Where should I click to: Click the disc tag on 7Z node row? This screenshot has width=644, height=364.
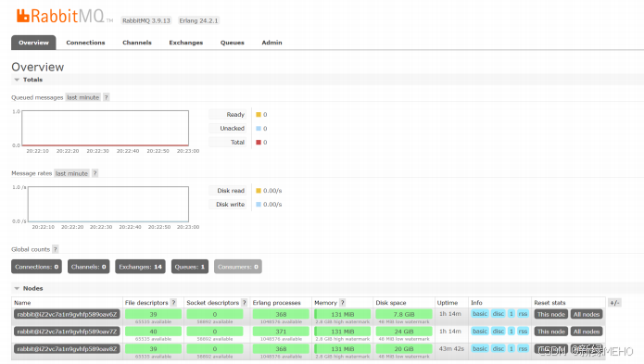click(x=499, y=332)
